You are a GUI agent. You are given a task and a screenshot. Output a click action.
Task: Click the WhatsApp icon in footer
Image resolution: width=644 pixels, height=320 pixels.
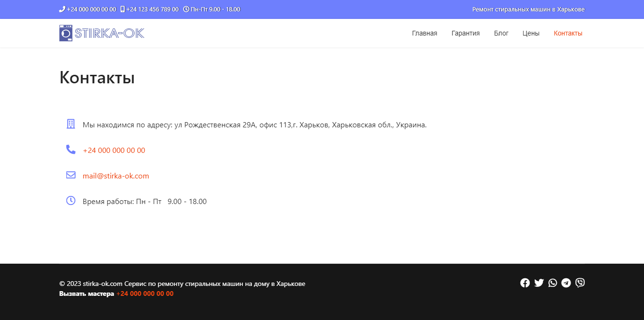pos(553,283)
